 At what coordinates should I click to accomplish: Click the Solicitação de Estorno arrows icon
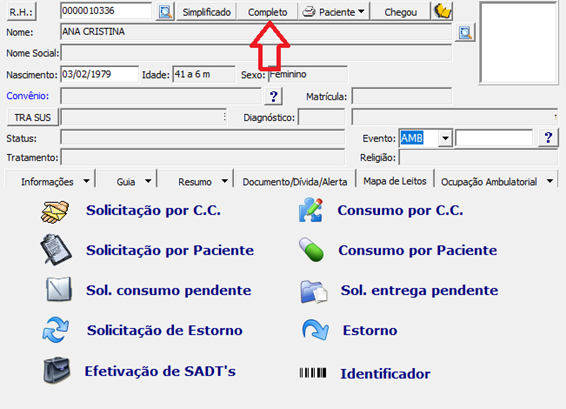pos(55,330)
